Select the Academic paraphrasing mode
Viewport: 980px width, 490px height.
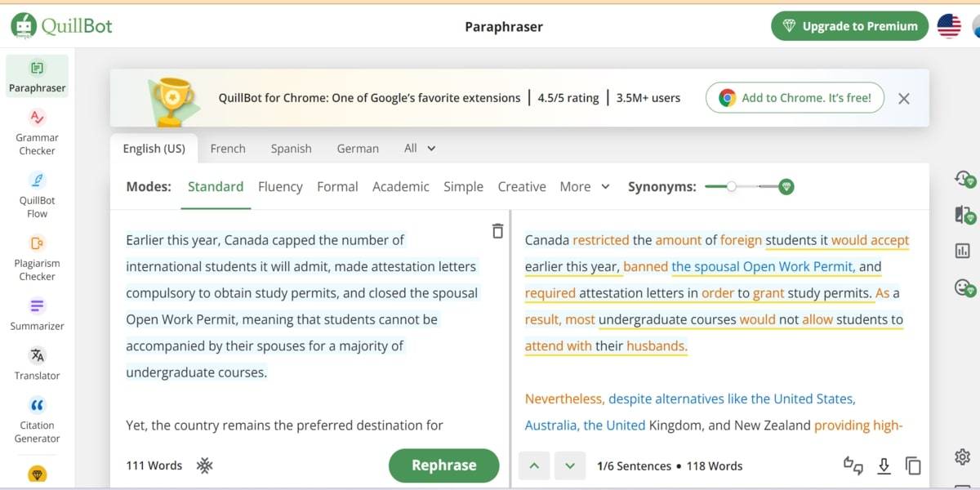point(400,186)
